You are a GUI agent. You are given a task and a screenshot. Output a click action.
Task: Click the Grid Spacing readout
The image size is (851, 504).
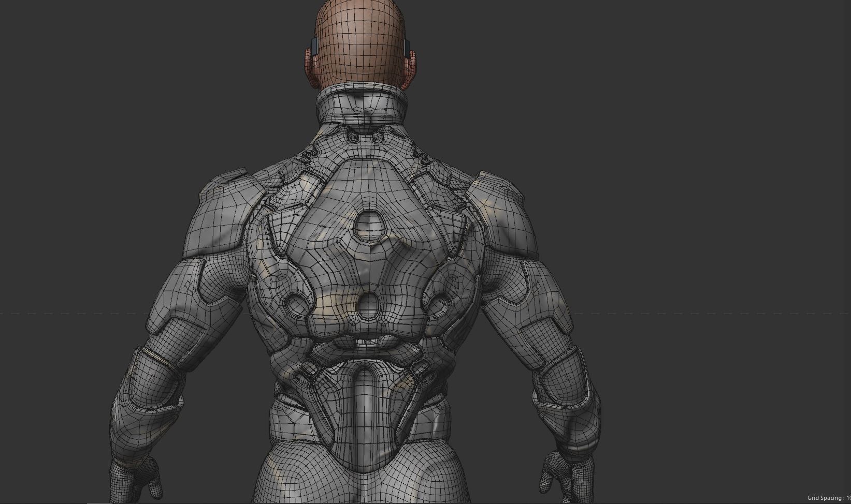coord(829,498)
